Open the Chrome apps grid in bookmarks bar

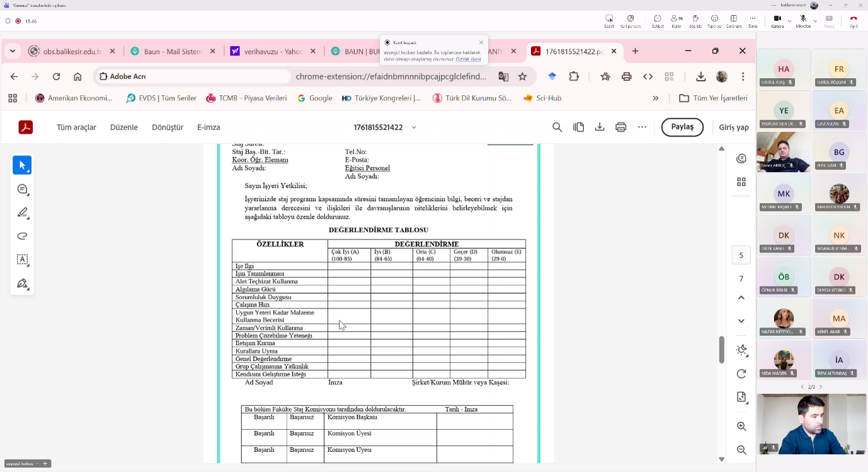(13, 98)
